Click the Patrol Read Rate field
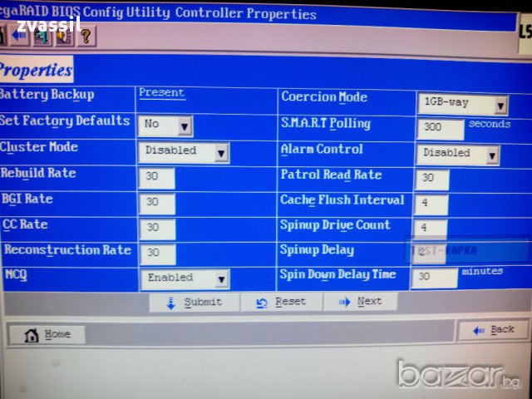The width and height of the screenshot is (532, 399). pyautogui.click(x=431, y=180)
